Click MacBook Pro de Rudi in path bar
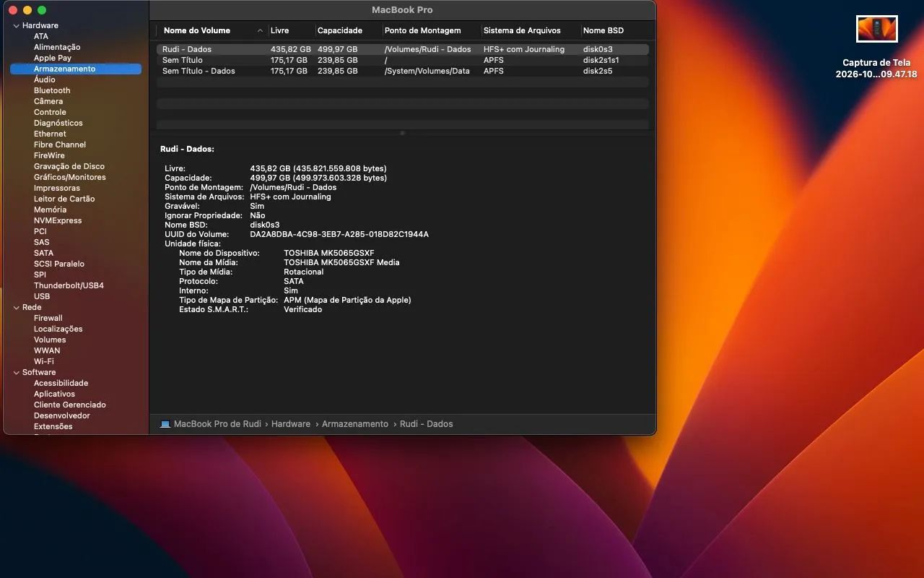Image resolution: width=924 pixels, height=578 pixels. click(x=217, y=424)
